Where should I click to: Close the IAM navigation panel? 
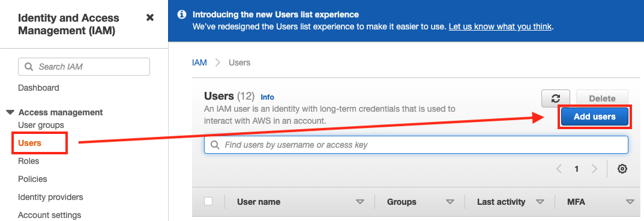point(150,17)
